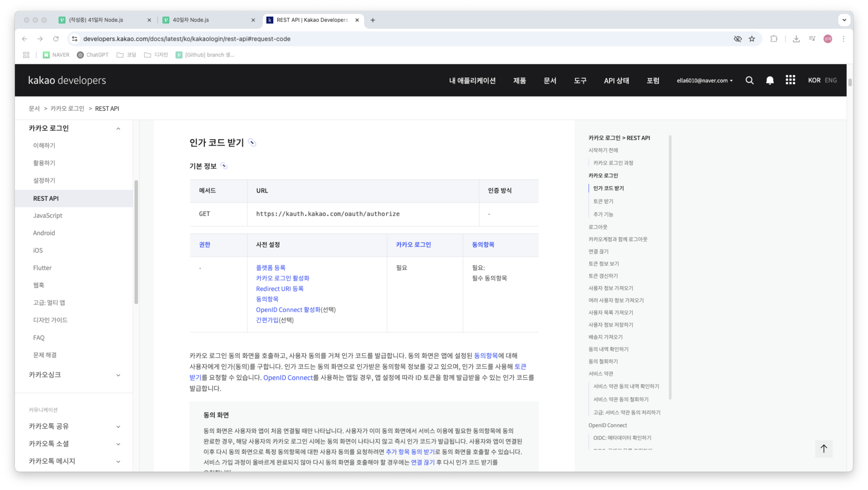Go forward with the browser forward arrow

click(x=40, y=39)
